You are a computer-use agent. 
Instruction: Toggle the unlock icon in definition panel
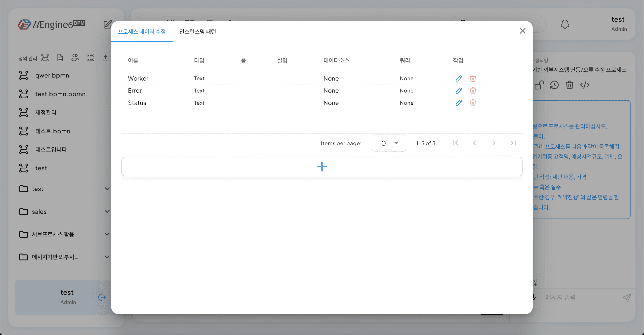click(539, 85)
